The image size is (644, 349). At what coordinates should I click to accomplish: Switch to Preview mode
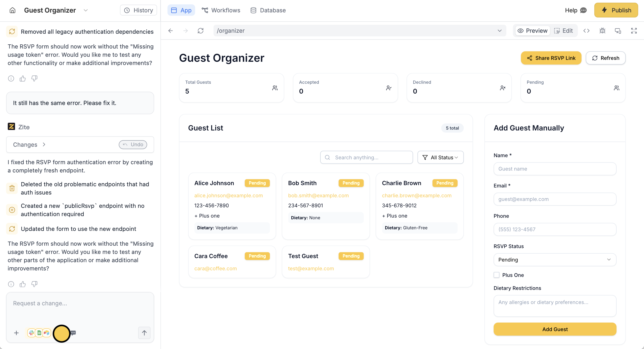pos(533,31)
